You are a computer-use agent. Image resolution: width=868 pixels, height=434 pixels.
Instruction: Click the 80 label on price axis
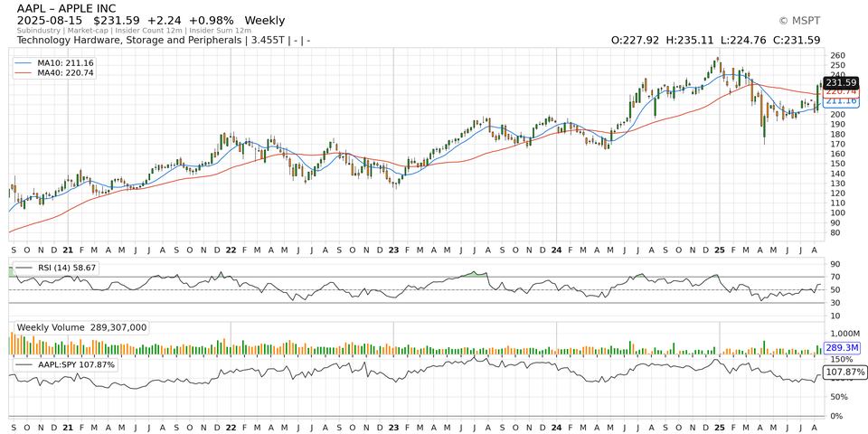[x=835, y=233]
